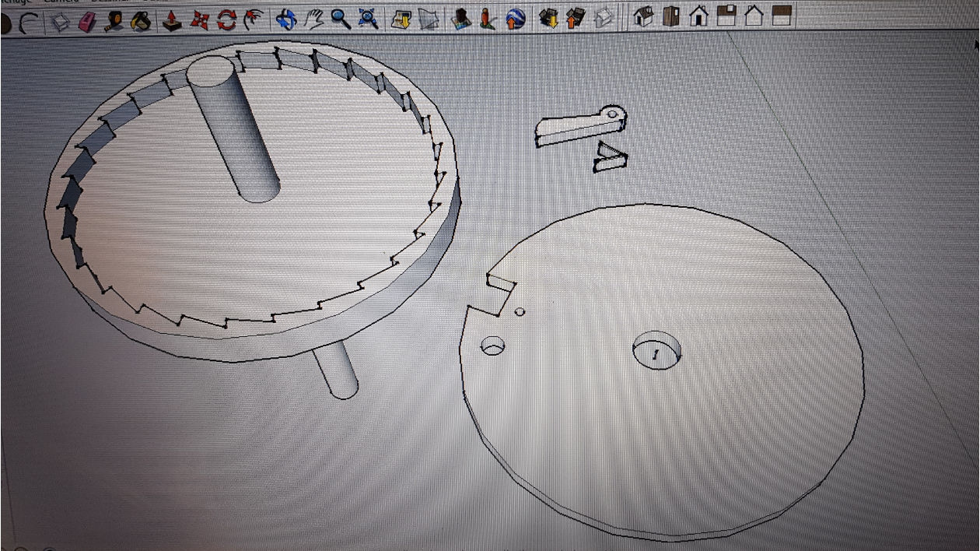Switch to the Top view
The width and height of the screenshot is (980, 551).
[x=671, y=16]
